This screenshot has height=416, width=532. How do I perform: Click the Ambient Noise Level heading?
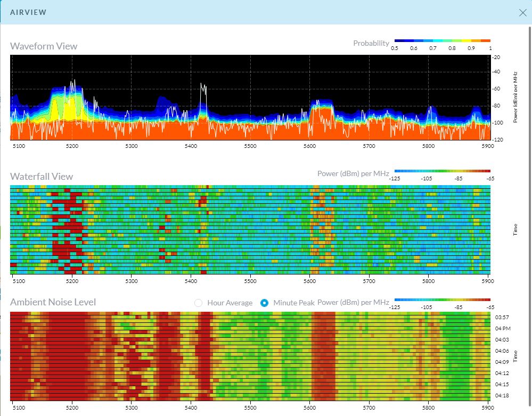click(53, 302)
